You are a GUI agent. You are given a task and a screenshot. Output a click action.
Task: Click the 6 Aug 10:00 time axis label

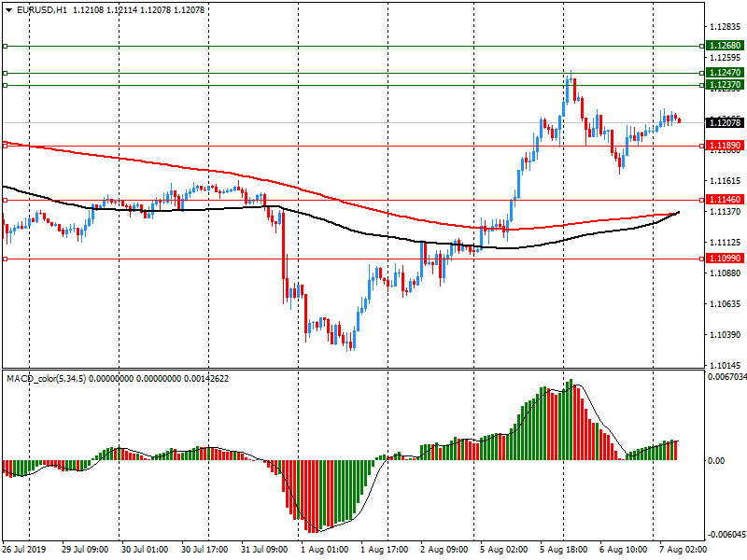[623, 550]
